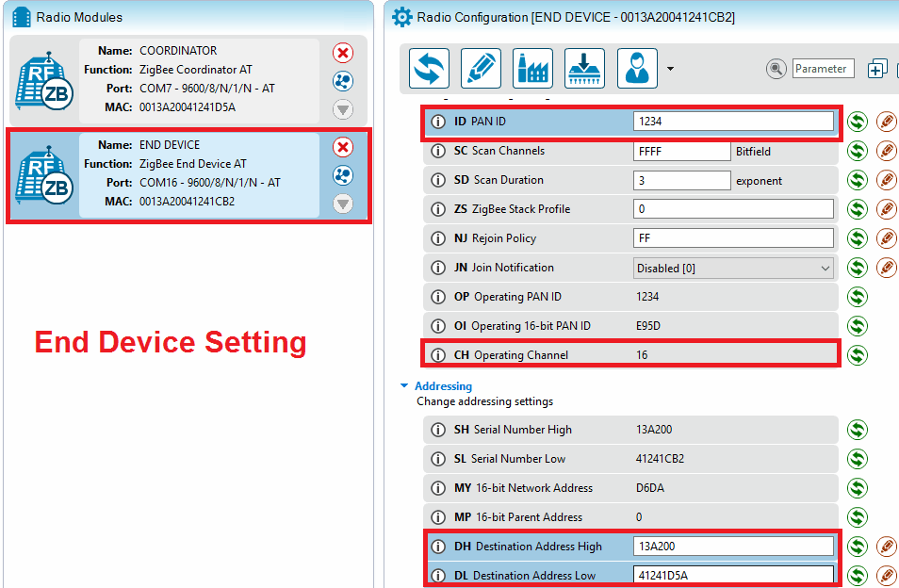
Task: Click the Write radio settings pencil icon
Action: [481, 69]
